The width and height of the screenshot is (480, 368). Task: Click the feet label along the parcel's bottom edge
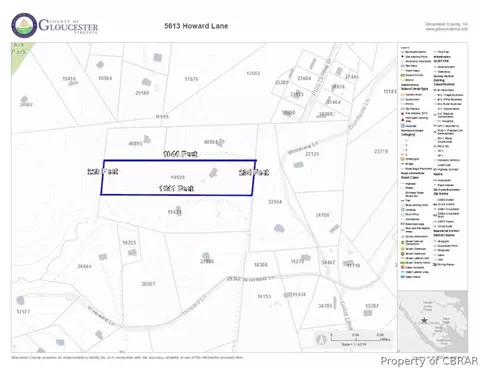pyautogui.click(x=176, y=188)
